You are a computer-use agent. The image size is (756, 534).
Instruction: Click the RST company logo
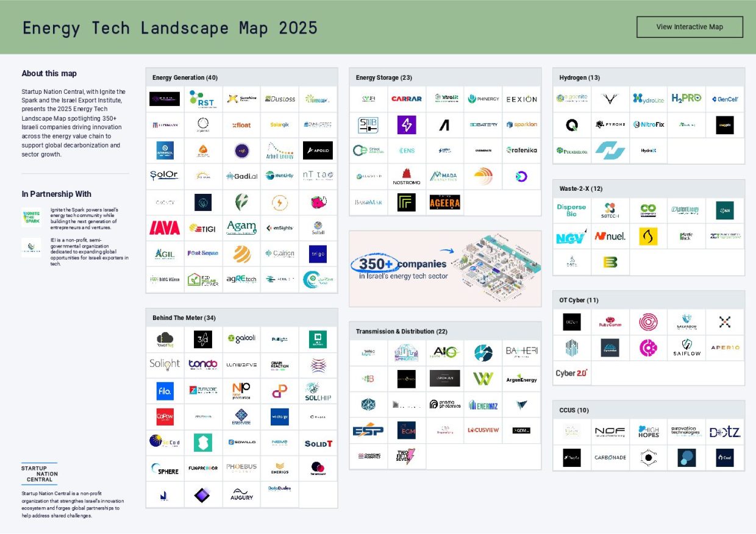(x=202, y=99)
